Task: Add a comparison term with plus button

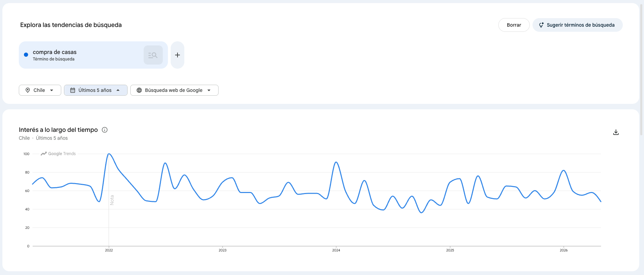Action: tap(178, 55)
